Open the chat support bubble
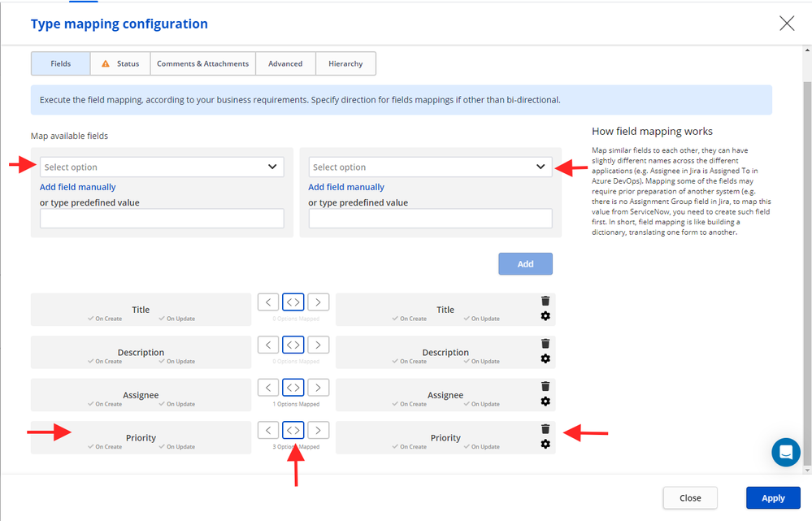This screenshot has width=812, height=521. (785, 452)
